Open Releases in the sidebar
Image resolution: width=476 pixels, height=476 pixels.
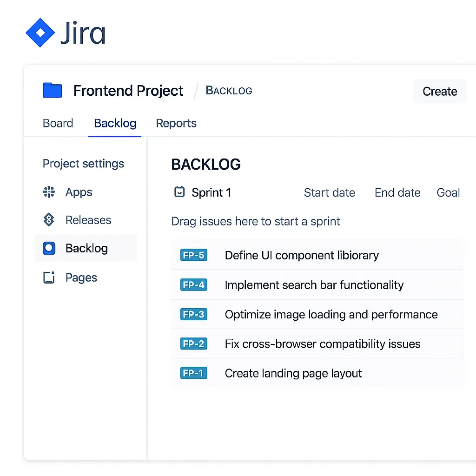pos(88,220)
